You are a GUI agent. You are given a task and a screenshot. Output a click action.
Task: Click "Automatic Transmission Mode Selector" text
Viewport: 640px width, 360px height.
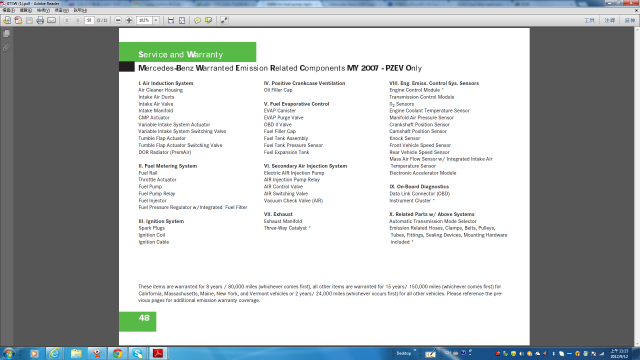(433, 221)
